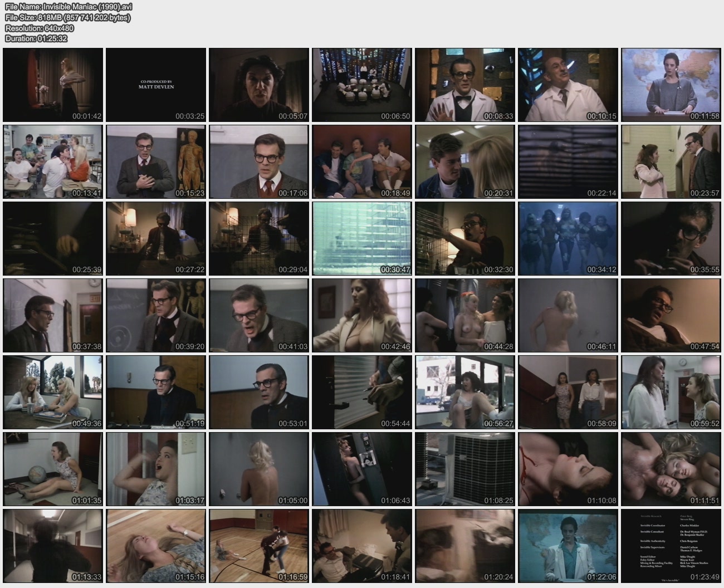Viewport: 724px width, 588px height.
Task: Click the thumbnail timestamped 00:01:42
Action: click(53, 85)
